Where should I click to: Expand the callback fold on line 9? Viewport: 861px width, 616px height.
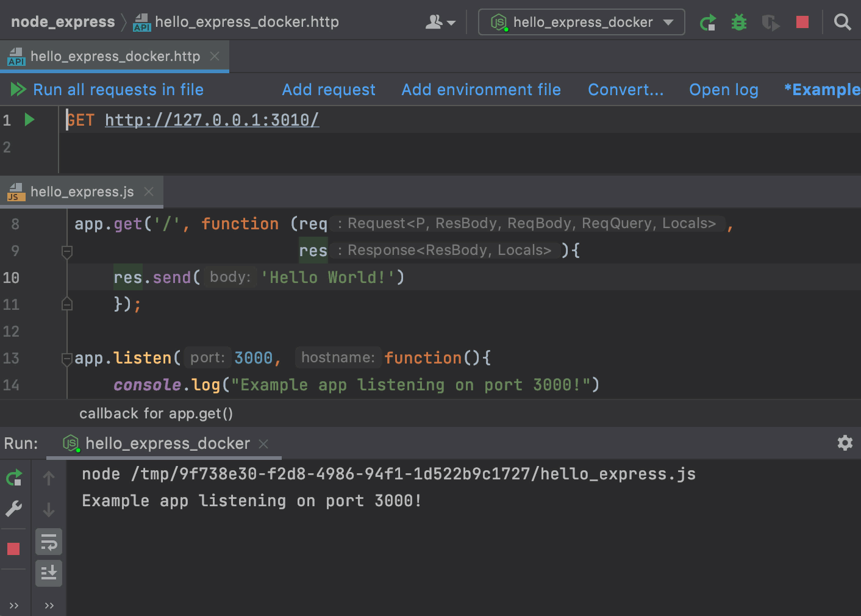coord(67,251)
